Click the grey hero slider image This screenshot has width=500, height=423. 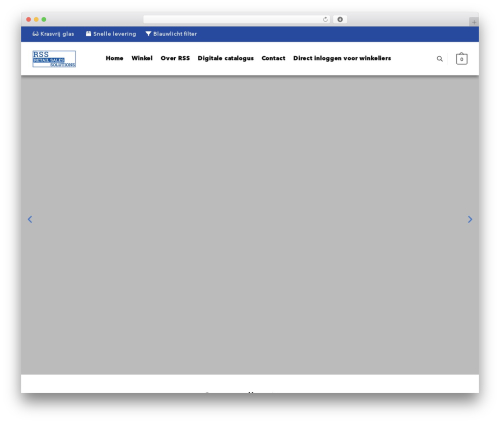pos(250,225)
